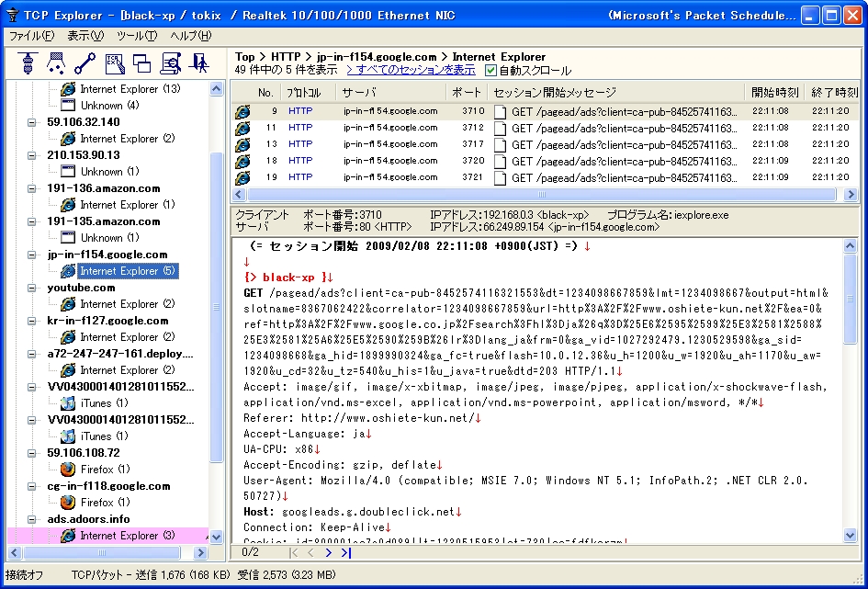
Task: Sort sessions by the セッション開始メッセージ column header
Action: click(616, 93)
